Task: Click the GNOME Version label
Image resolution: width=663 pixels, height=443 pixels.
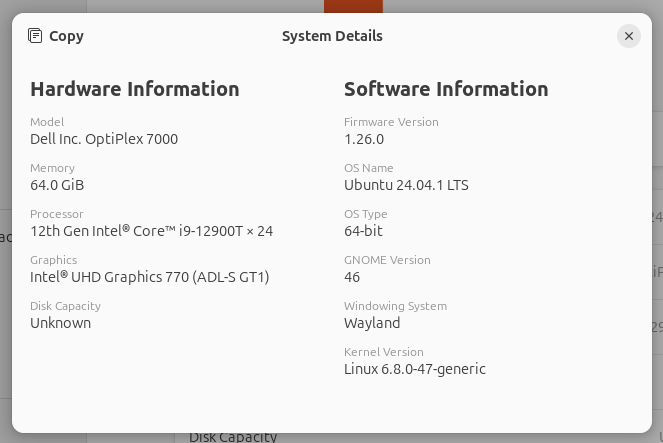Action: tap(387, 260)
